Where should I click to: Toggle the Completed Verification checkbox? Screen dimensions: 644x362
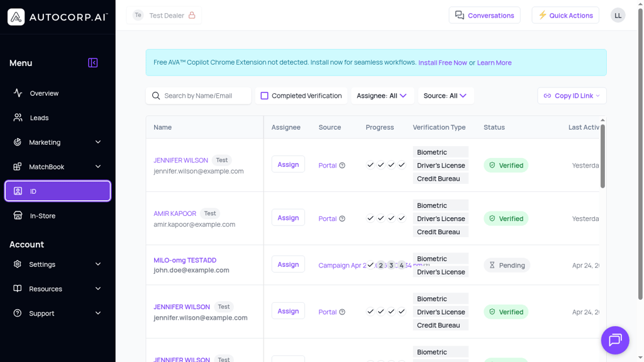point(265,96)
